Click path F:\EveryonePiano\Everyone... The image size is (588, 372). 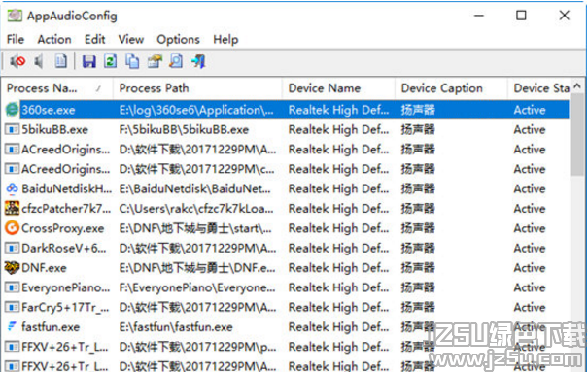(197, 287)
